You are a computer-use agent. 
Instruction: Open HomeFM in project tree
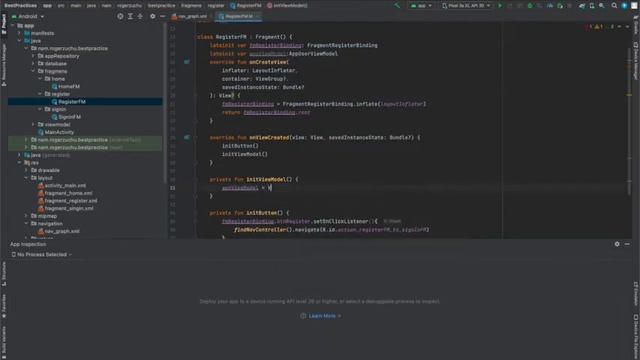click(x=65, y=87)
